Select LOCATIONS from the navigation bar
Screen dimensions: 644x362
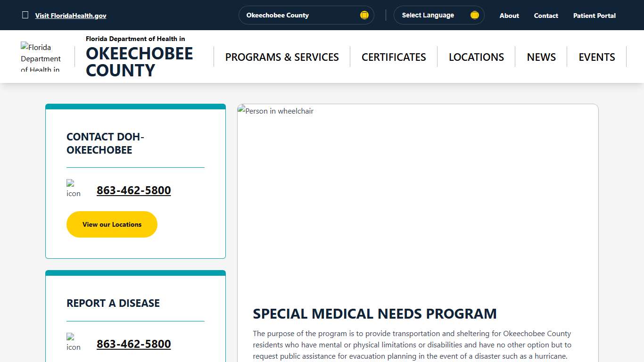pos(476,57)
